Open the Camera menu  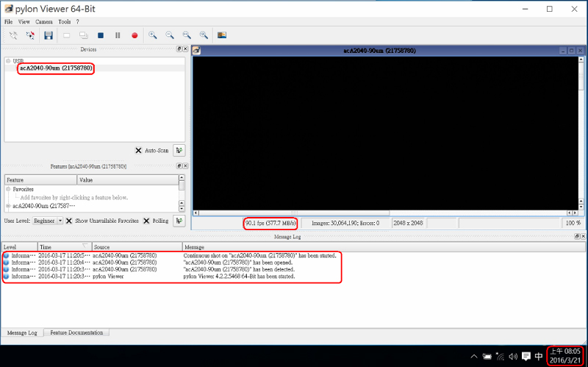tap(43, 22)
